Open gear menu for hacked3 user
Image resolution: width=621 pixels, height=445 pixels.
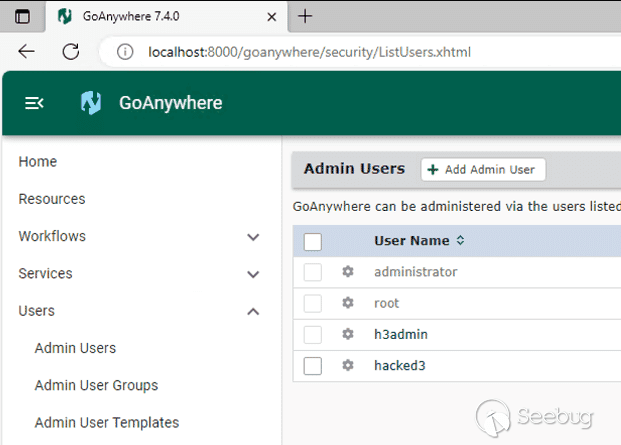[348, 365]
